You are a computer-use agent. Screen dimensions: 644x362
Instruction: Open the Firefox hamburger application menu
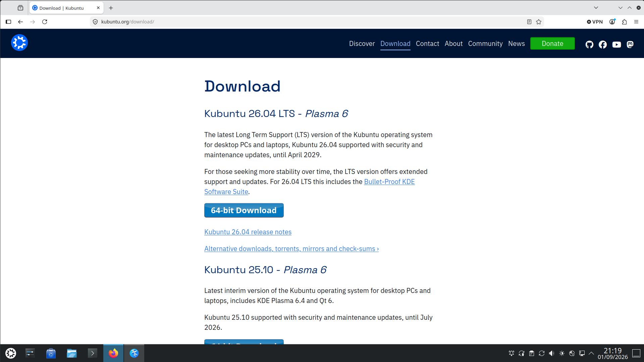click(636, 22)
